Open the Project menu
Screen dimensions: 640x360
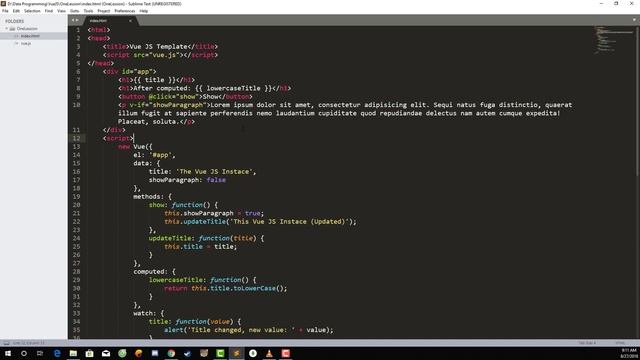104,11
